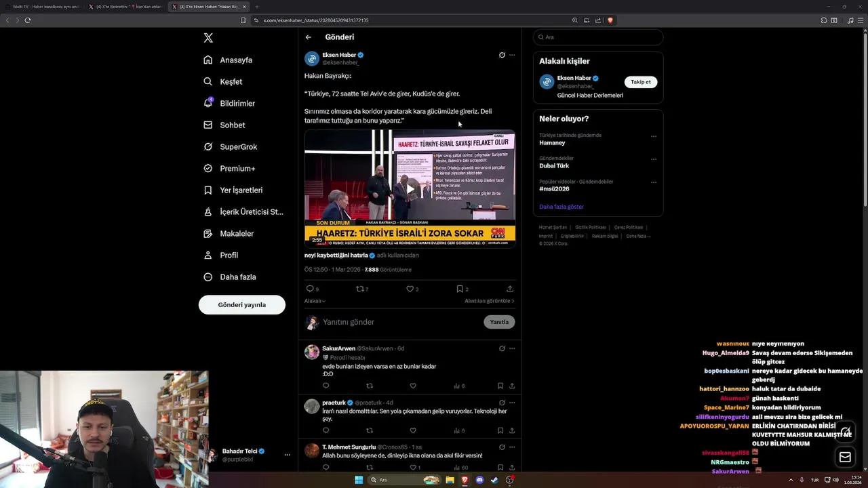Open Yer İşaretleri bookmarks

[x=233, y=190]
